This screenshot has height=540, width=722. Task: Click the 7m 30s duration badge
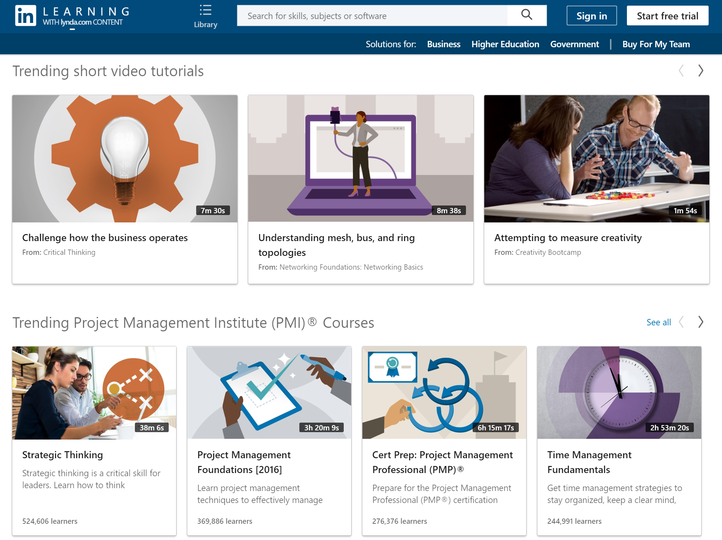pyautogui.click(x=213, y=210)
